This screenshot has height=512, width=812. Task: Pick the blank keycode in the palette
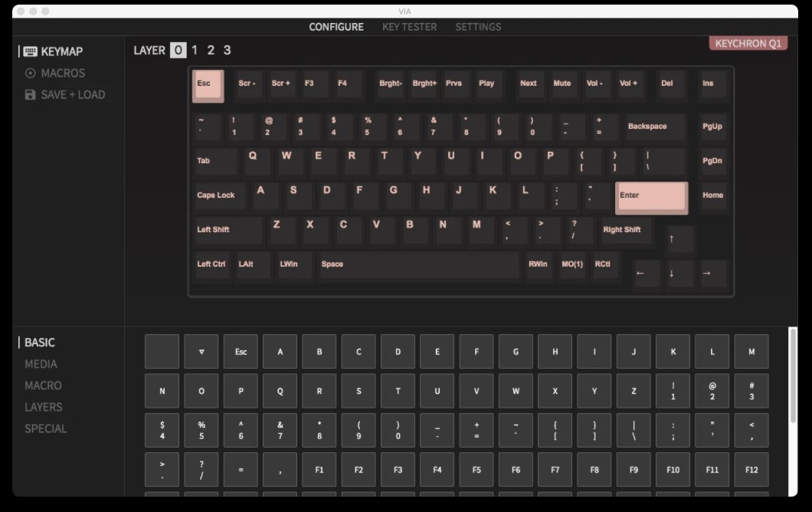click(162, 352)
